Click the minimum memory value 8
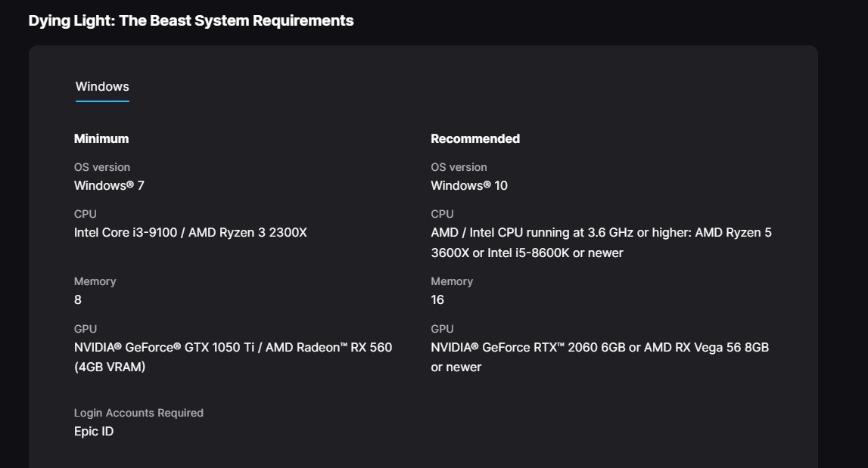868x468 pixels. click(78, 299)
